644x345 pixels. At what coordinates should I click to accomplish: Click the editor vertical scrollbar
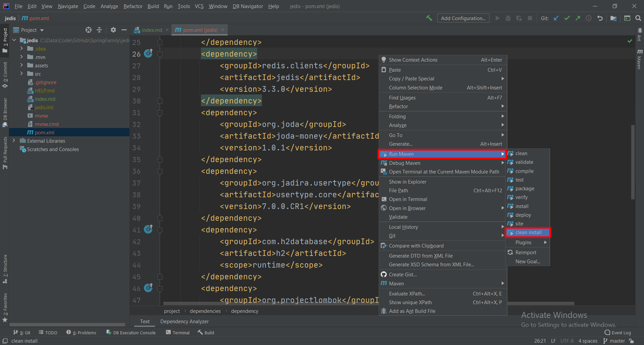(x=633, y=162)
